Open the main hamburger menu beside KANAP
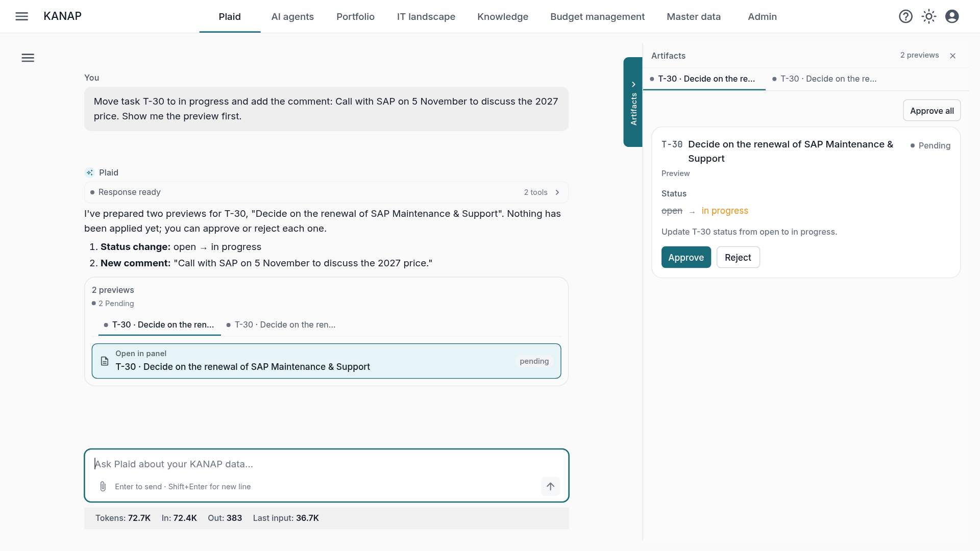Screen dimensions: 980x551 pyautogui.click(x=22, y=16)
